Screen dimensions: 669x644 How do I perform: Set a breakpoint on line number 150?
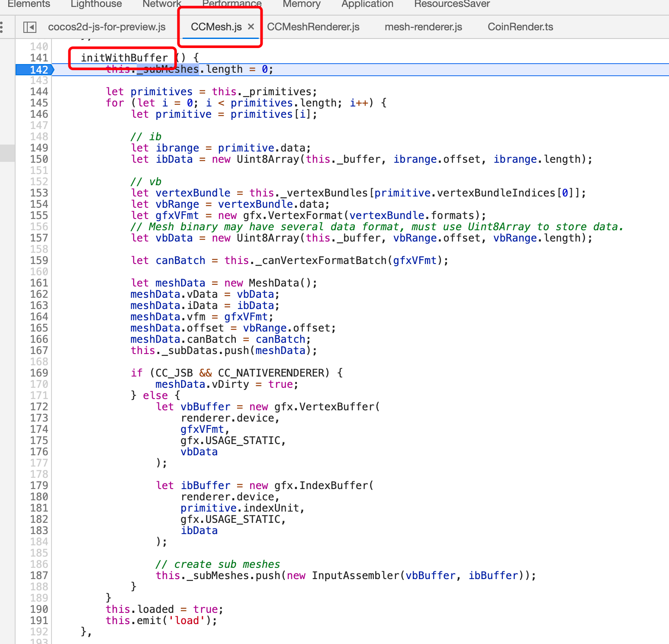(x=39, y=159)
